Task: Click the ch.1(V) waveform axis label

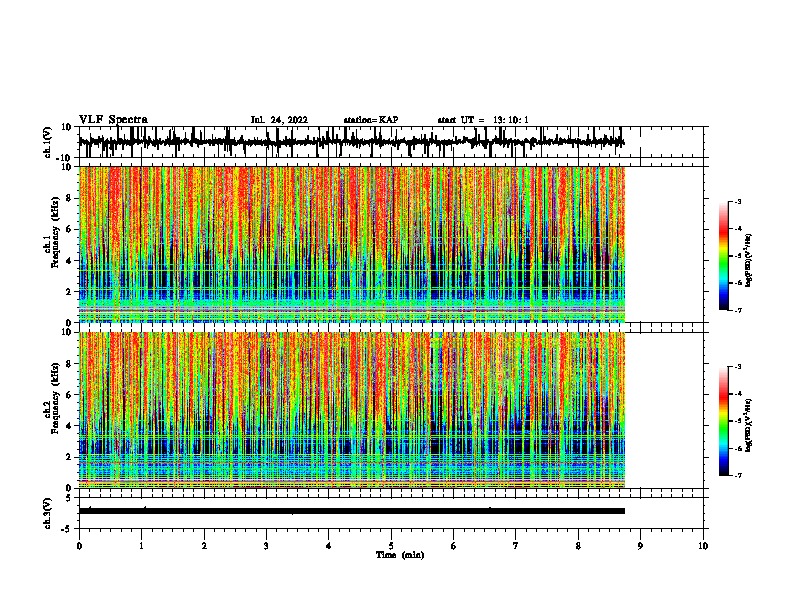Action: [x=48, y=142]
